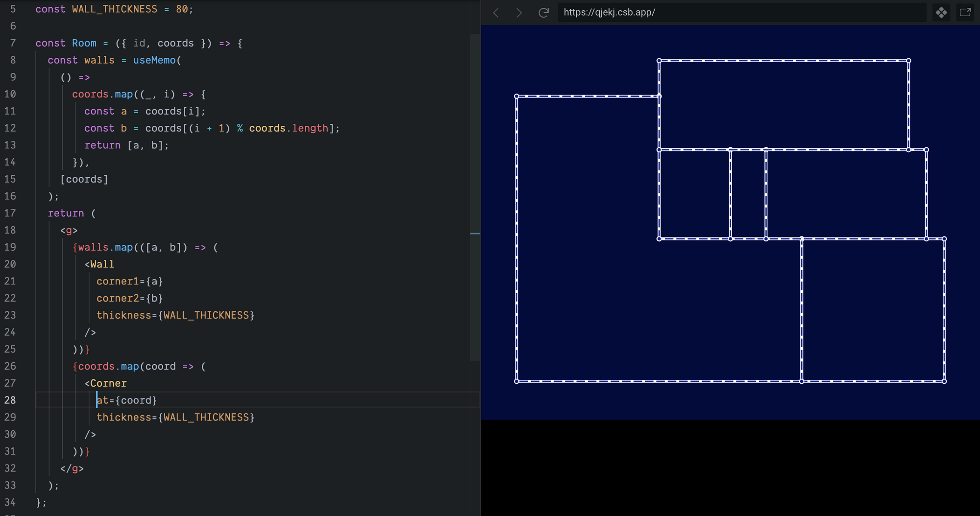Place cursor on useMemo call

pyautogui.click(x=154, y=60)
